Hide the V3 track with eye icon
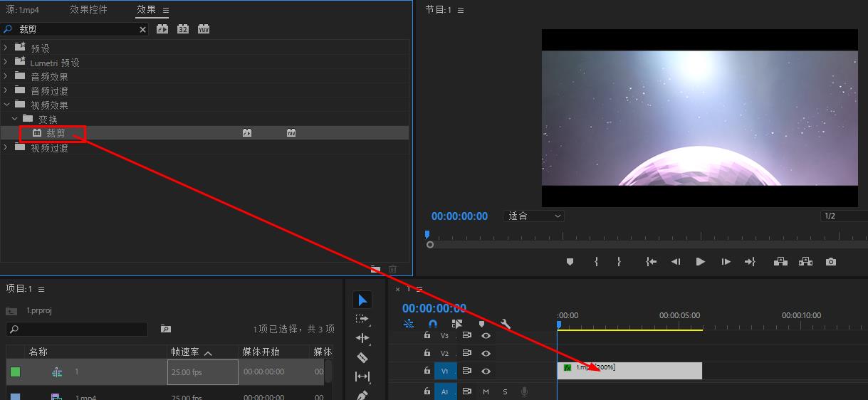868x400 pixels. pyautogui.click(x=486, y=335)
